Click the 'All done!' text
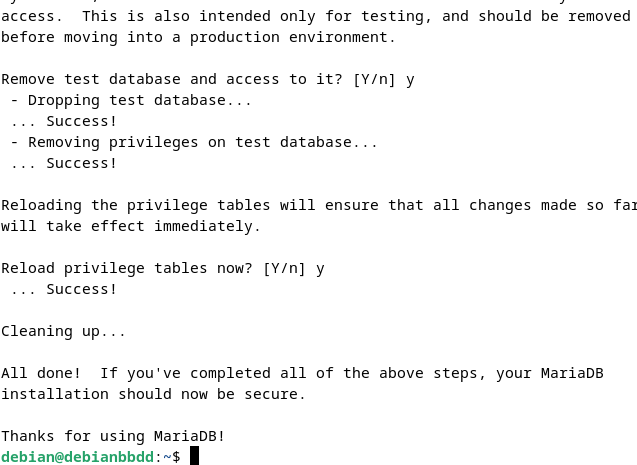Screen dimensions: 637x465 point(41,373)
